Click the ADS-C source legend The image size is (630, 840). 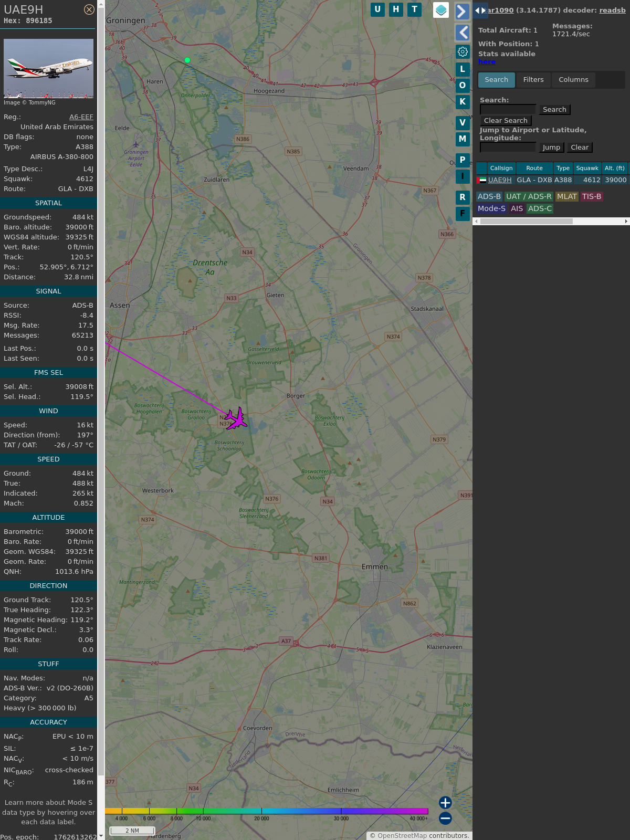click(540, 208)
